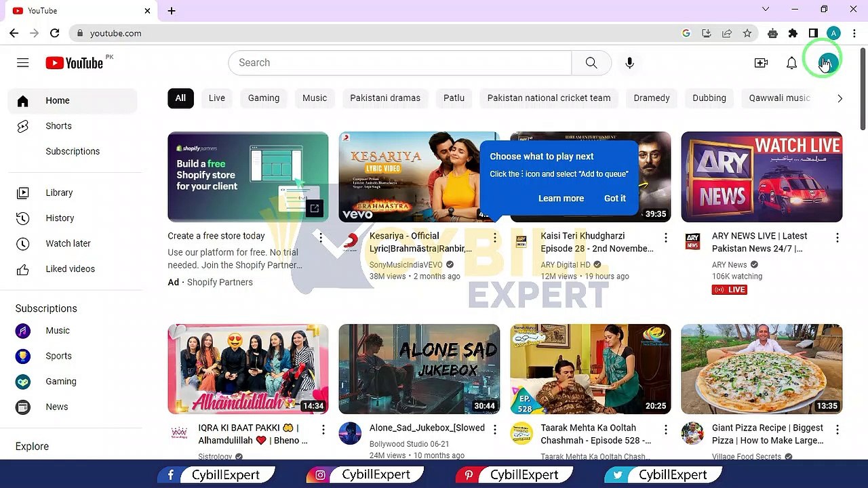Open SonyMusicIndiaVEVO channel link
The height and width of the screenshot is (488, 868).
pyautogui.click(x=406, y=265)
